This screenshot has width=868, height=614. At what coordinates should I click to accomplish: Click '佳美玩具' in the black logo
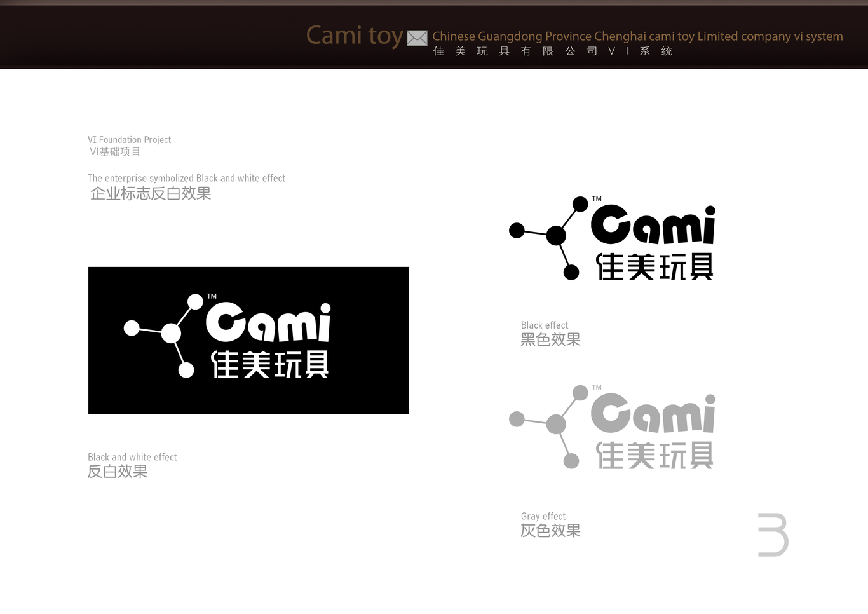[x=654, y=267]
